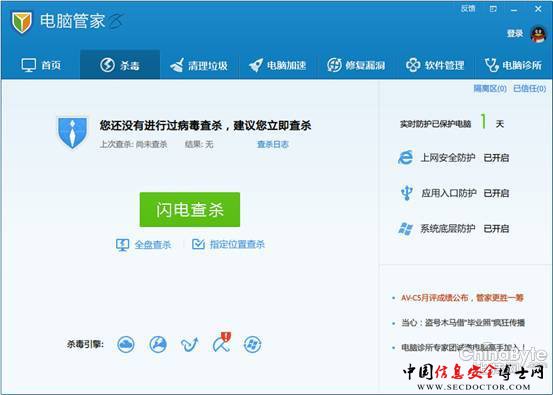
Task: Close the 电脑管家 window
Action: (538, 9)
